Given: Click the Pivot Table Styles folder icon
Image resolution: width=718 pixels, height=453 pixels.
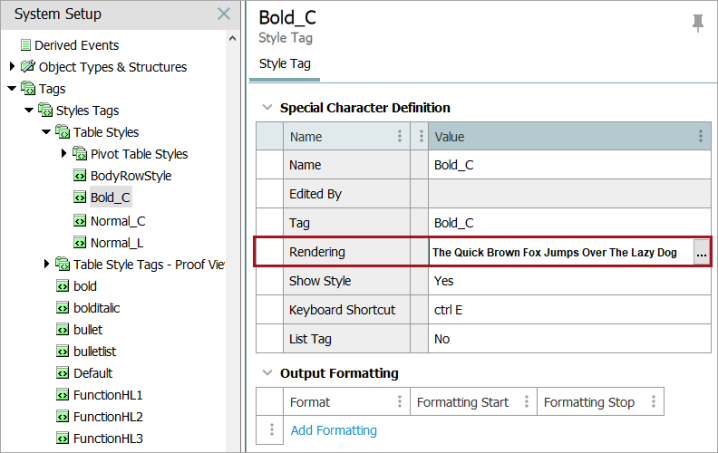Looking at the screenshot, I should (80, 153).
